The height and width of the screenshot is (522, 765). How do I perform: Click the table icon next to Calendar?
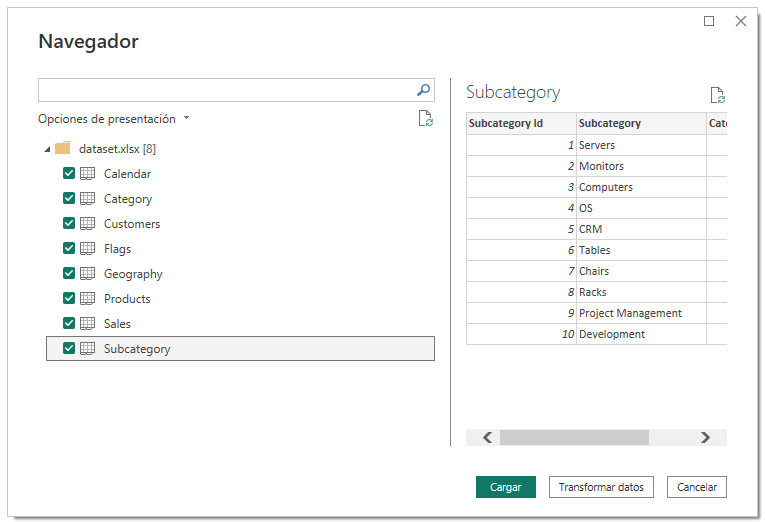[x=88, y=174]
